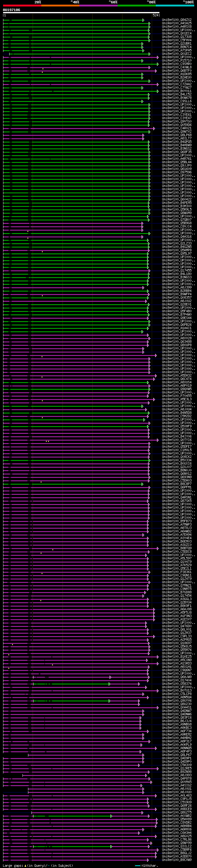Screen dimensions: 197x868
Task: Click the orange ~40% identity legend bar
Action: pyautogui.click(x=60, y=6)
